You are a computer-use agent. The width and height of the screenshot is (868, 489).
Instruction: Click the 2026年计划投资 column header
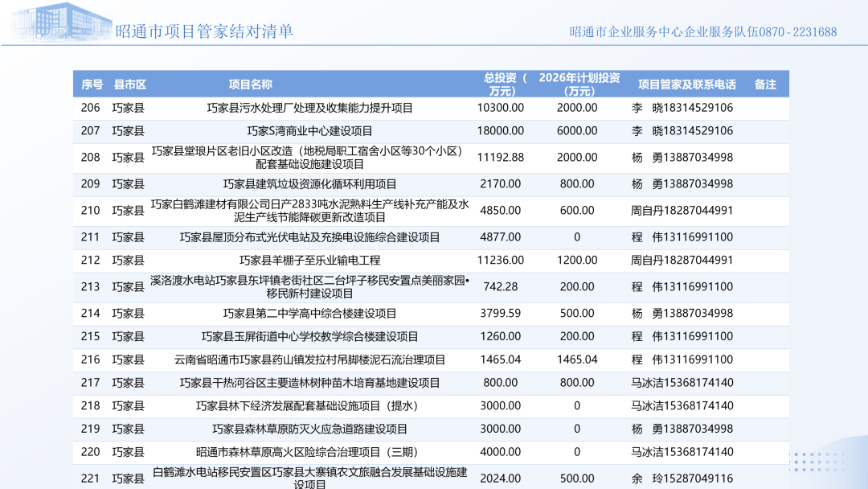coord(579,84)
